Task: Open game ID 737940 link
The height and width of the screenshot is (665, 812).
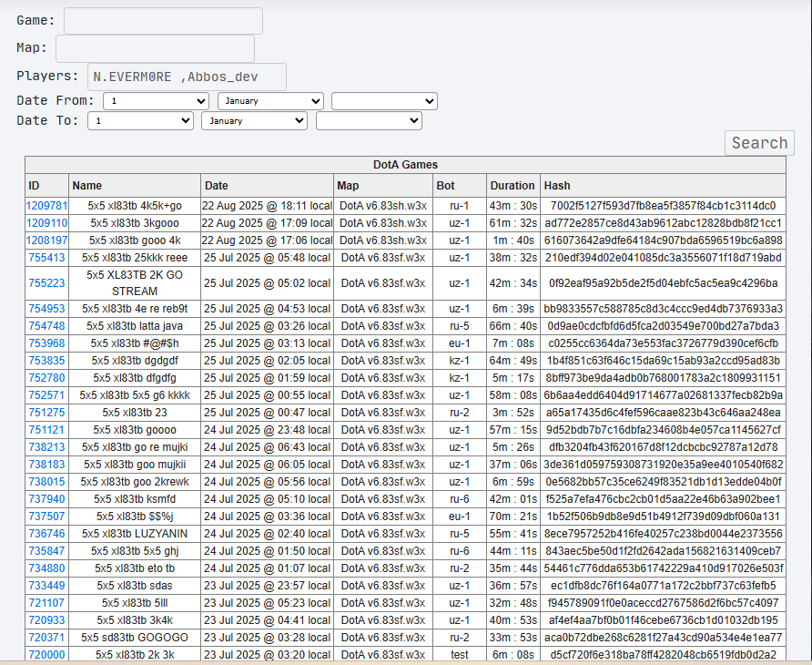Action: click(46, 499)
